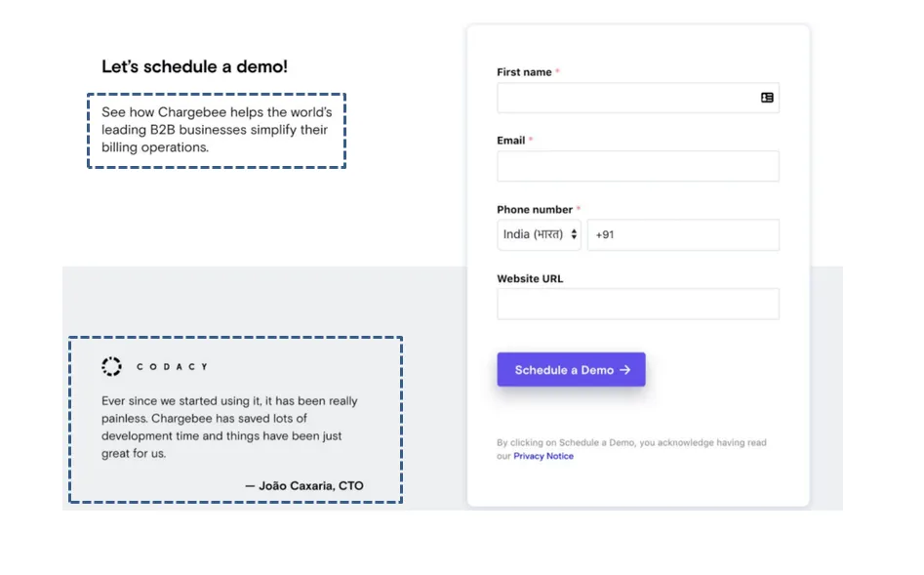The height and width of the screenshot is (575, 924).
Task: Click the dashed highlighted description text block
Action: pos(217,130)
